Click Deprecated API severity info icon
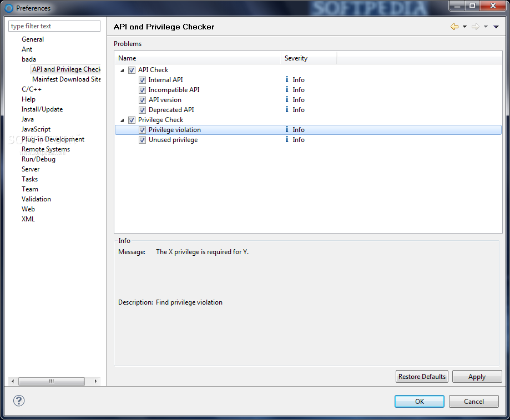 tap(287, 109)
